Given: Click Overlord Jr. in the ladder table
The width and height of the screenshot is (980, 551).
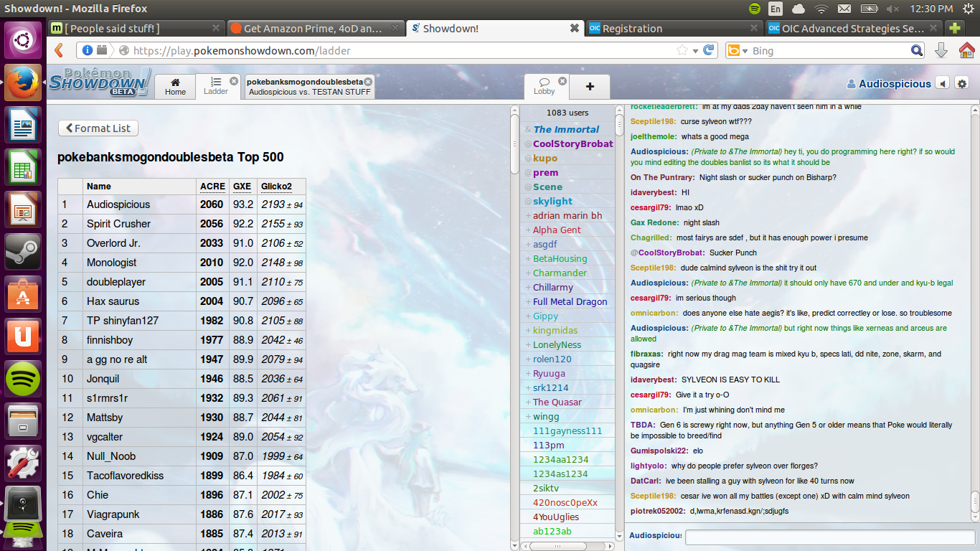Looking at the screenshot, I should [113, 243].
